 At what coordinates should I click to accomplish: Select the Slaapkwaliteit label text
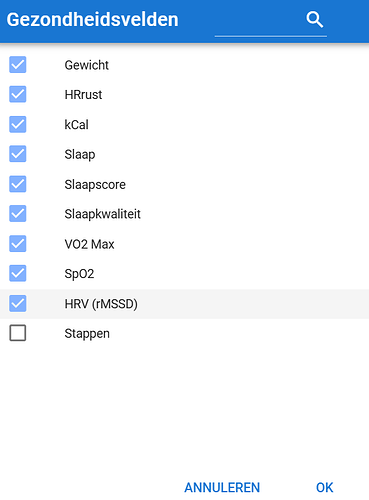[x=102, y=214]
